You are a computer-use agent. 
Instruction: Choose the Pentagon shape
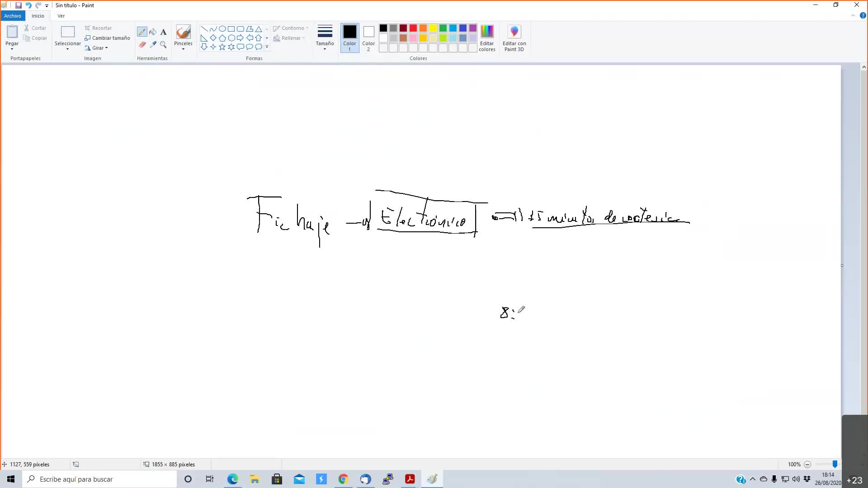click(x=222, y=38)
